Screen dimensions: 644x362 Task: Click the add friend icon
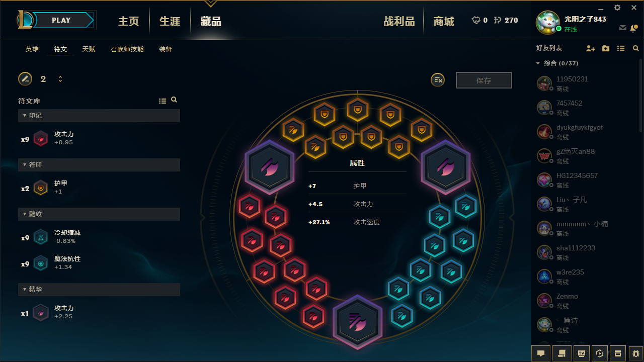tap(591, 48)
